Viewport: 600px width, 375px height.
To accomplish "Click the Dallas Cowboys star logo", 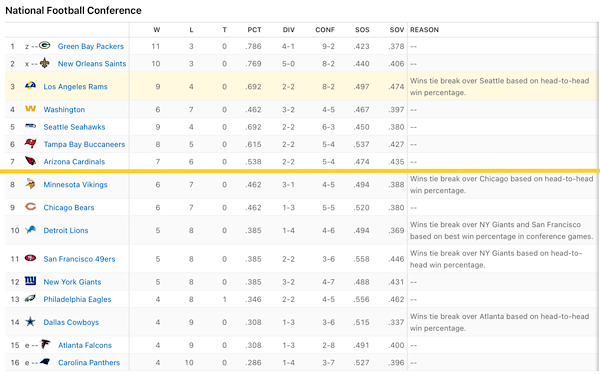I will [x=30, y=321].
